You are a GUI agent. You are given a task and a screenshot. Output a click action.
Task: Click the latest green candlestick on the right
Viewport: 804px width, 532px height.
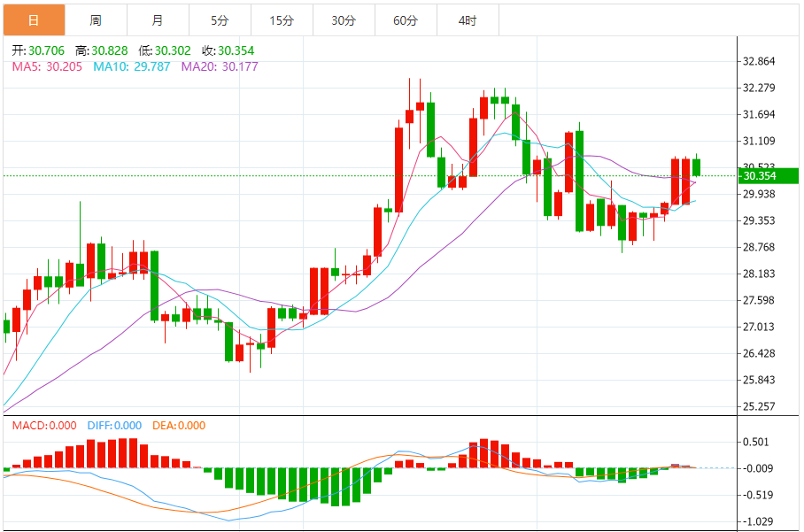click(x=696, y=167)
